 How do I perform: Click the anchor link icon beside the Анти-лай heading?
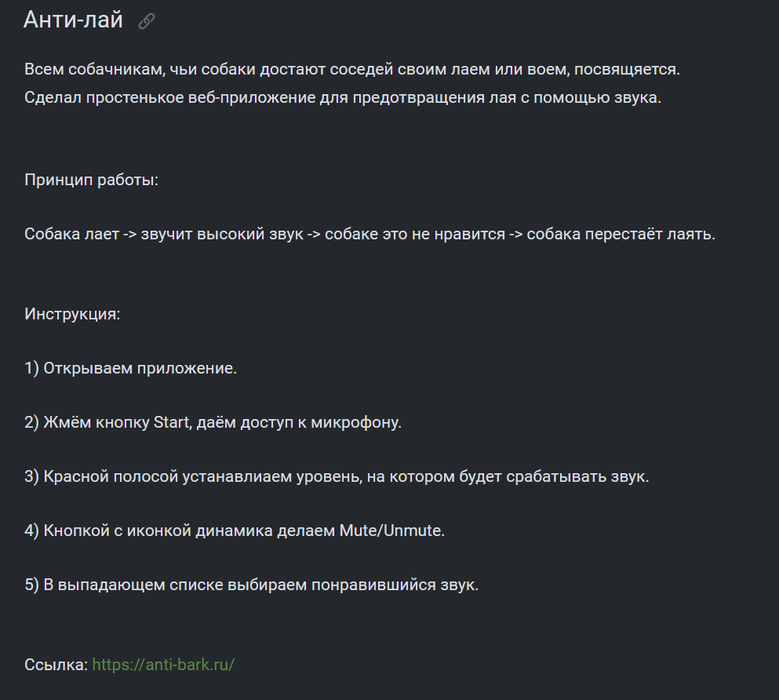[x=147, y=21]
